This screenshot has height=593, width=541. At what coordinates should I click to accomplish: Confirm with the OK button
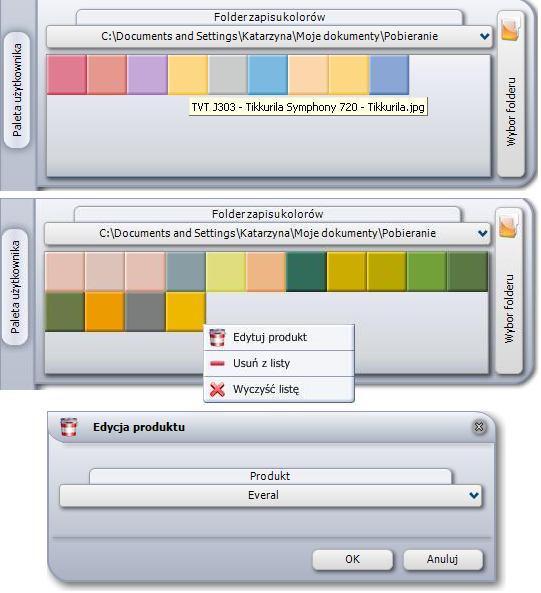tap(352, 559)
